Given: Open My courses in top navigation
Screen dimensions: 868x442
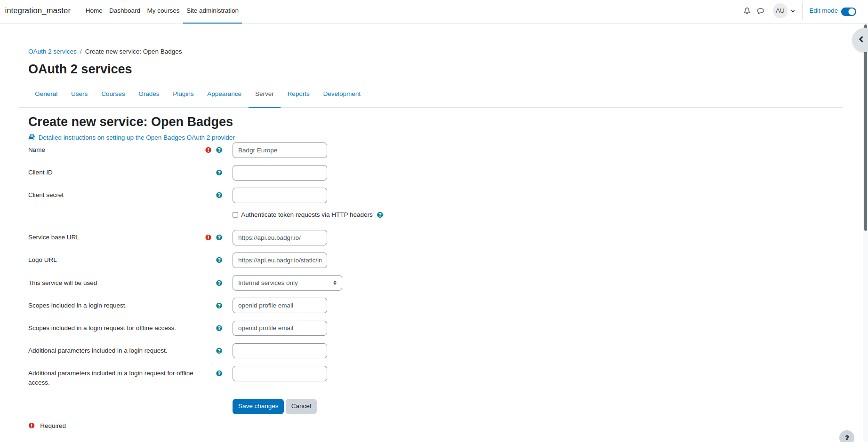Looking at the screenshot, I should (163, 11).
